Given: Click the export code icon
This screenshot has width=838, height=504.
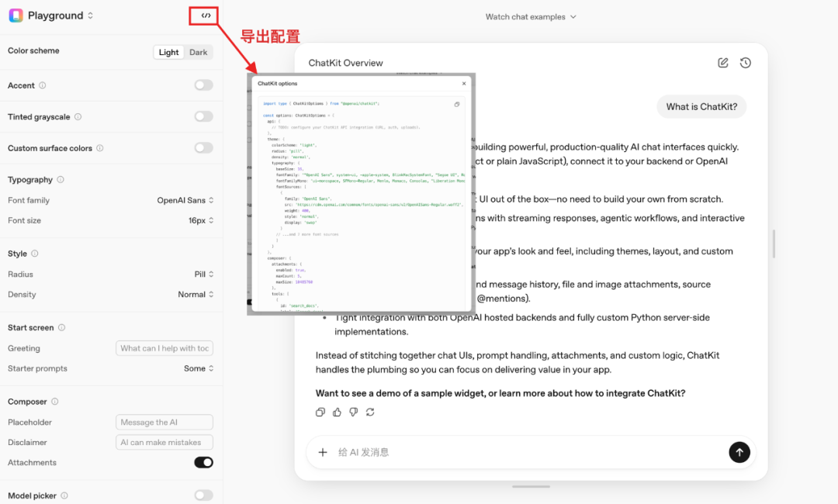Looking at the screenshot, I should pyautogui.click(x=206, y=16).
